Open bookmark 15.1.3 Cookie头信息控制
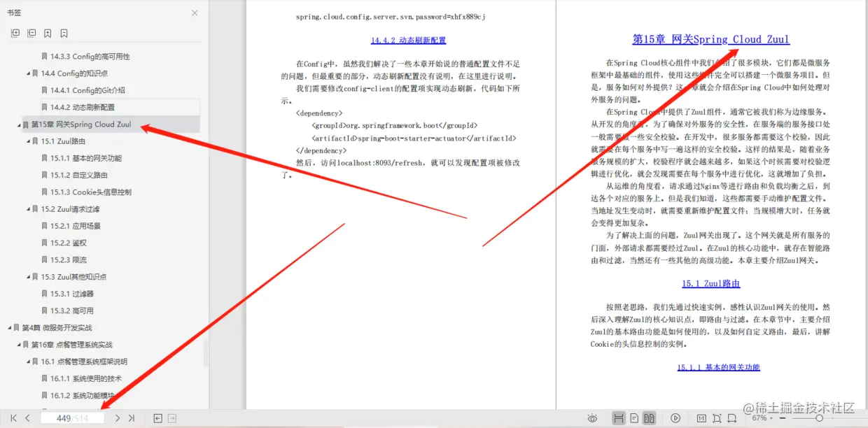Screen dimensions: 868x428 [91, 192]
